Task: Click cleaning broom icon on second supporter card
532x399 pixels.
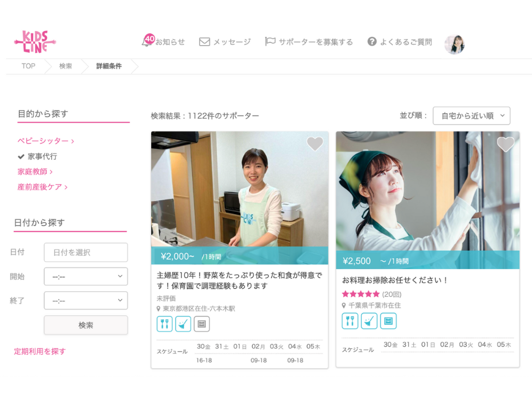Action: [369, 321]
